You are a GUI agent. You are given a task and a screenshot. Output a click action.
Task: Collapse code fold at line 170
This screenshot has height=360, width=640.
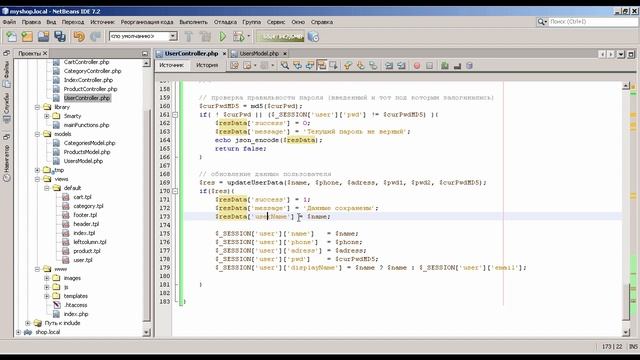click(x=175, y=191)
